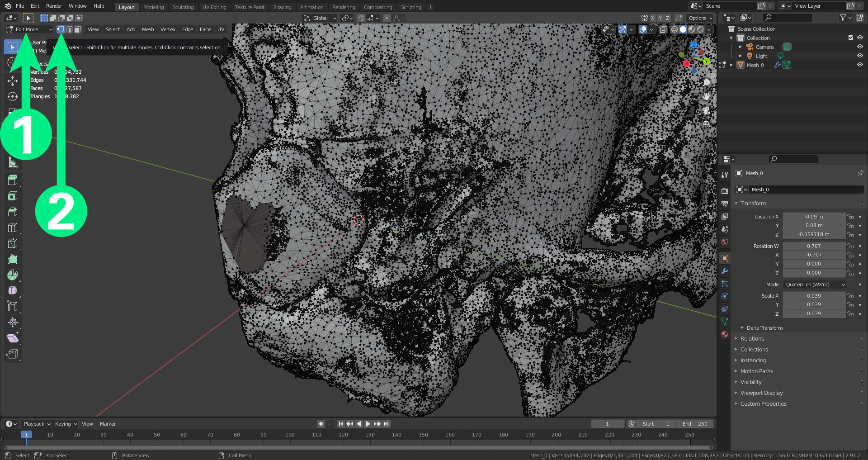Viewport: 868px width, 460px height.
Task: Select the Extrude Region tool
Action: click(x=13, y=180)
